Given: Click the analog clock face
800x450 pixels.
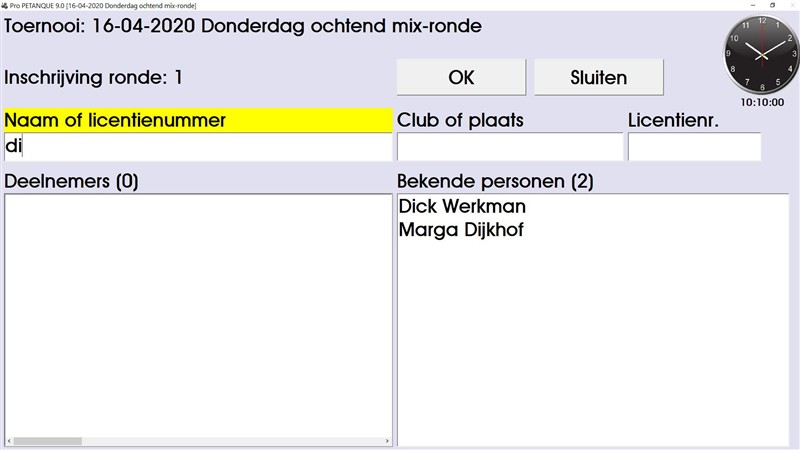Looking at the screenshot, I should click(x=761, y=54).
